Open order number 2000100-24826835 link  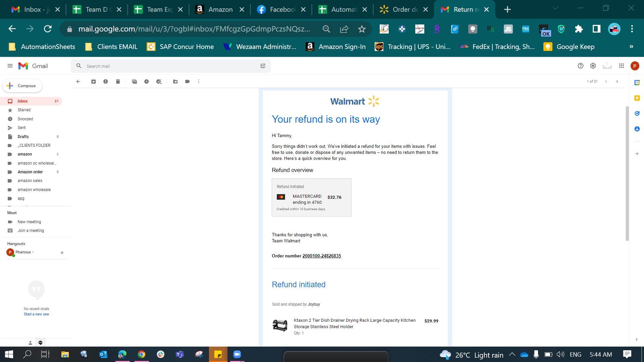coord(322,256)
